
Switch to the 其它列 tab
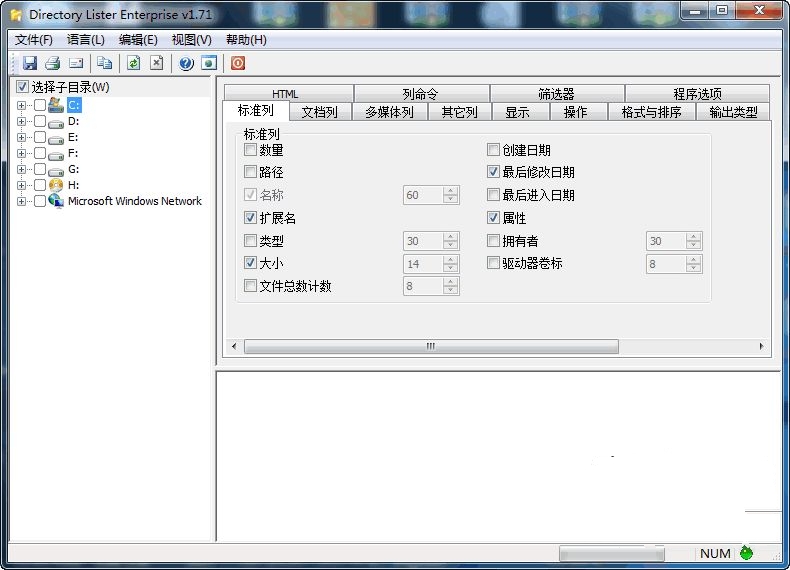[x=459, y=112]
